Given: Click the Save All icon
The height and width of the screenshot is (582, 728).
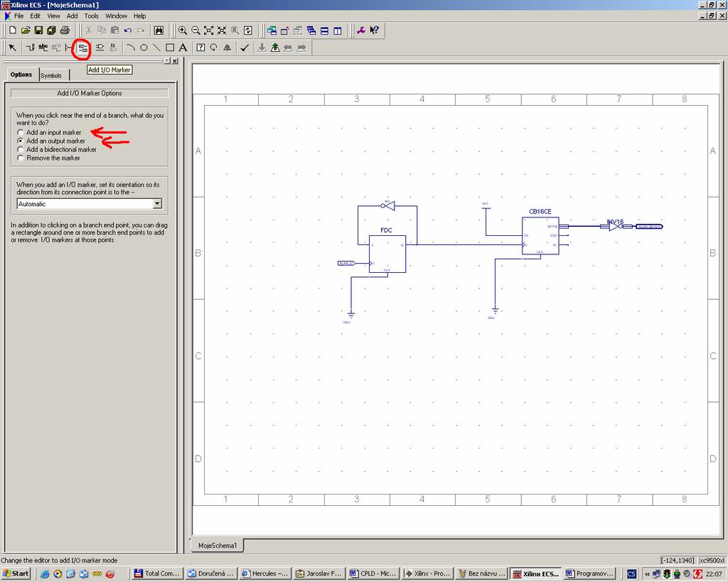Looking at the screenshot, I should click(51, 31).
